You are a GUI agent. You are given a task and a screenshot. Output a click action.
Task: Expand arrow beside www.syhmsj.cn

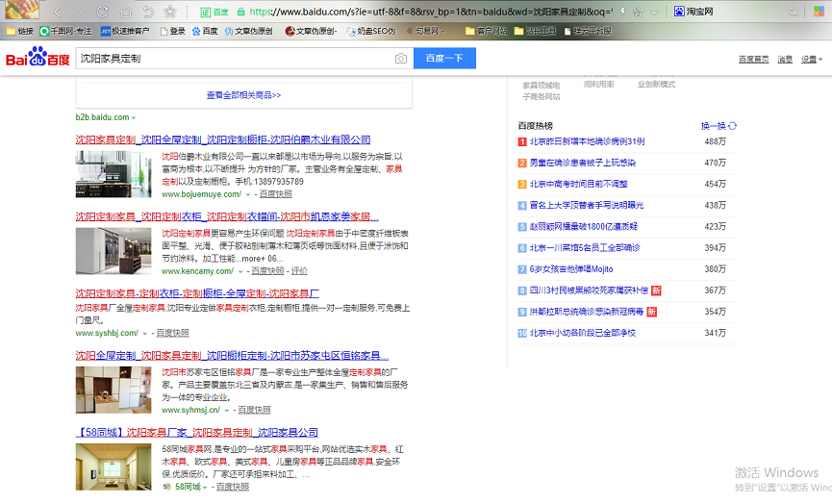coord(227,411)
